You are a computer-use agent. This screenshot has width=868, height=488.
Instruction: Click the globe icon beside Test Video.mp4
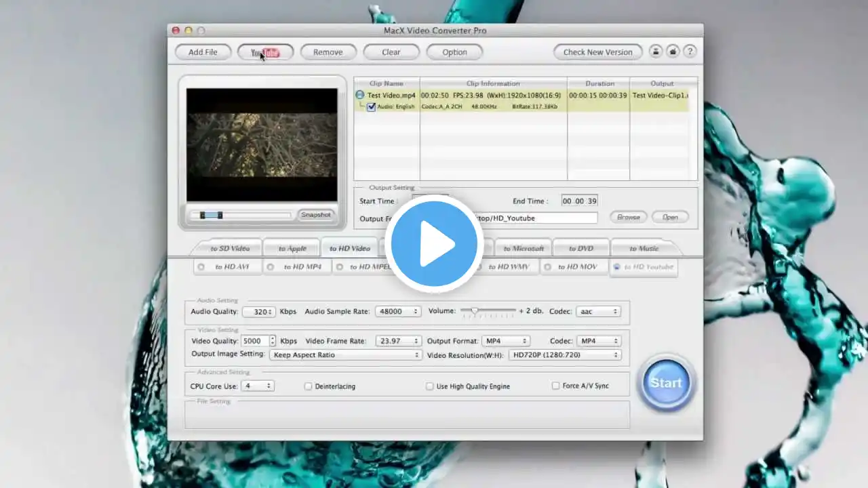click(x=360, y=96)
